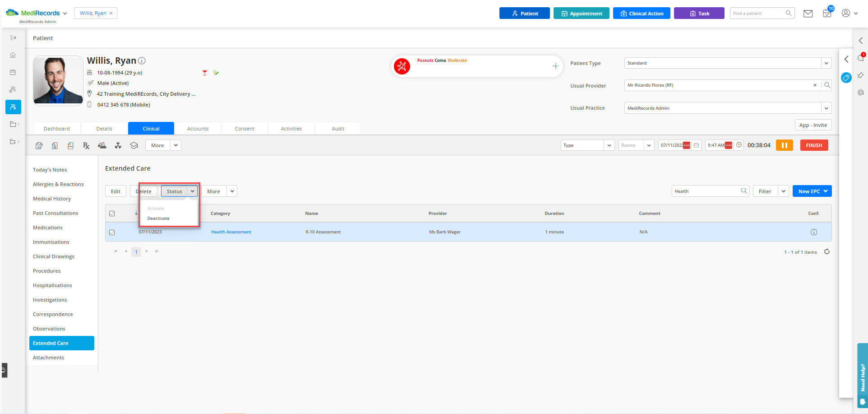Open chat bubble notification icon in right sidebar
This screenshot has width=868, height=414.
click(861, 57)
